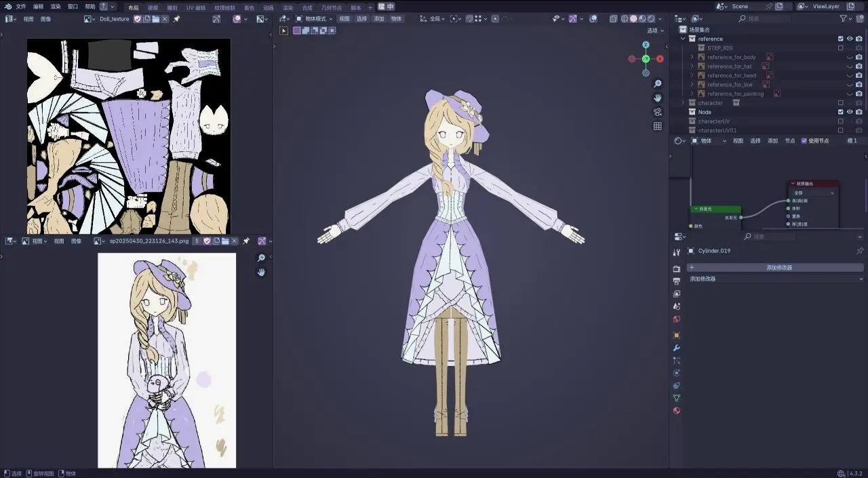Enable the characterUV collection checkbox
Screen dimensions: 868x478
click(841, 121)
